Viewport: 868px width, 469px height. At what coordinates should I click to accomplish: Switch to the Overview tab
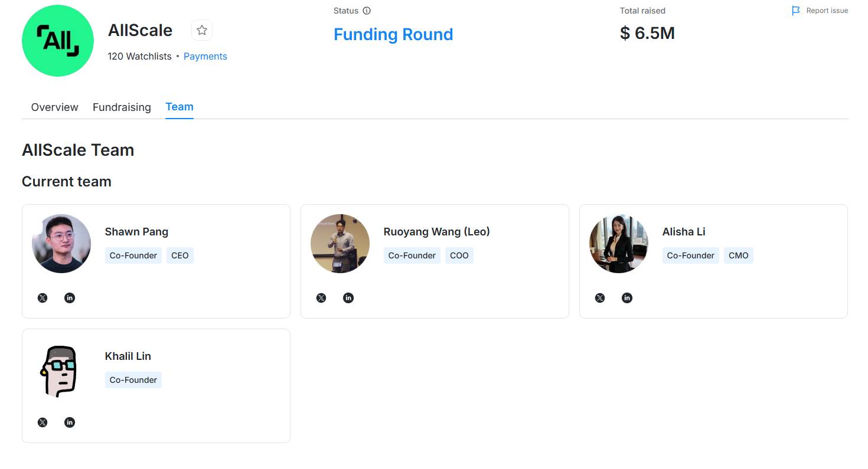pyautogui.click(x=54, y=107)
